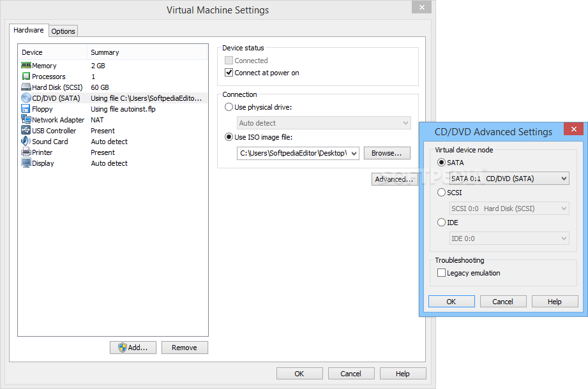This screenshot has height=389, width=588.
Task: Click Add... to add hardware
Action: click(133, 348)
